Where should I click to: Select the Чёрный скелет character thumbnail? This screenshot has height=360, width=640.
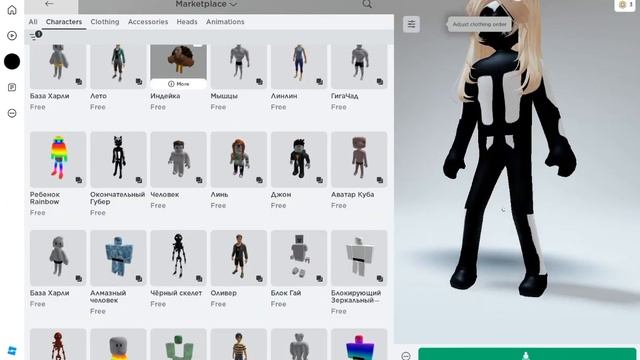tap(179, 258)
